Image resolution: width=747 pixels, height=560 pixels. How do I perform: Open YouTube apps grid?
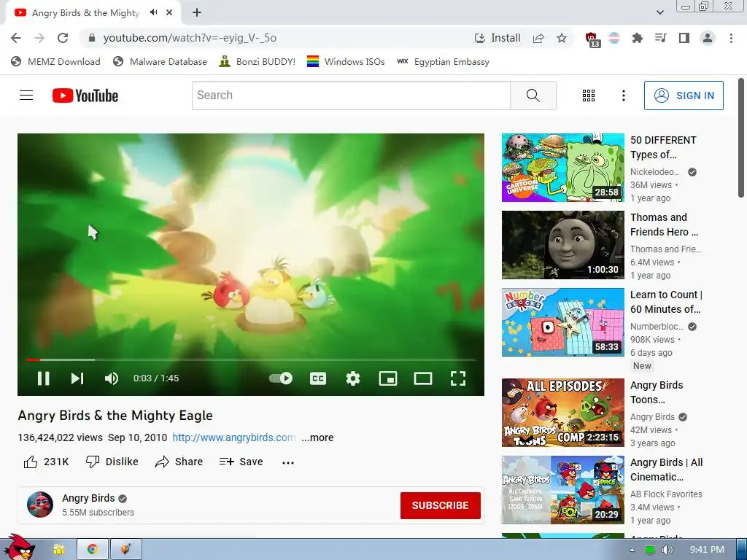click(589, 96)
